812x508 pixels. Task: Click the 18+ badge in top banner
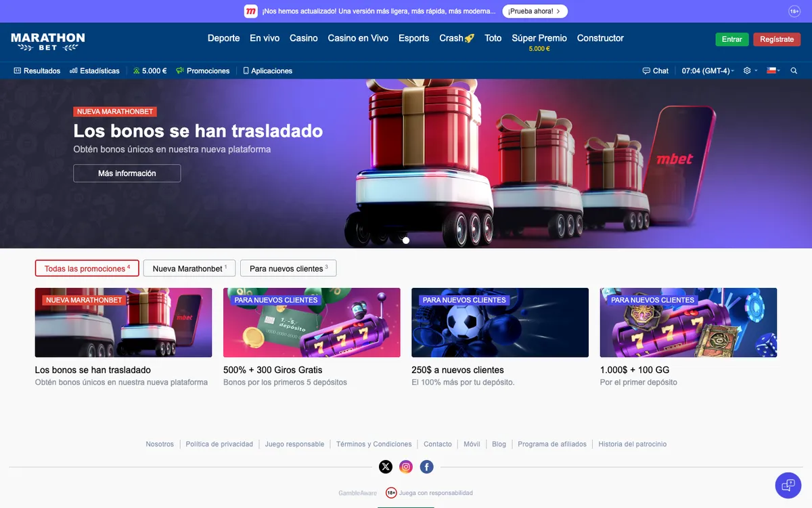tap(794, 12)
